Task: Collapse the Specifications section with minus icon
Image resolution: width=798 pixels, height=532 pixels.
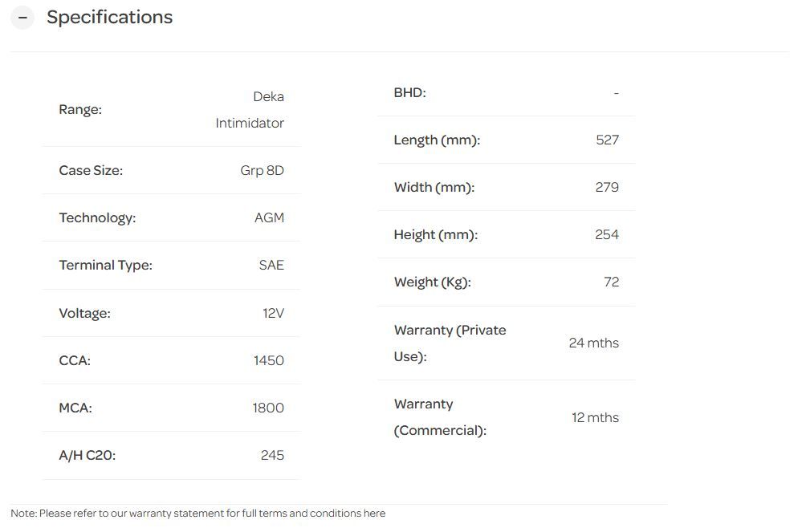Action: coord(22,18)
